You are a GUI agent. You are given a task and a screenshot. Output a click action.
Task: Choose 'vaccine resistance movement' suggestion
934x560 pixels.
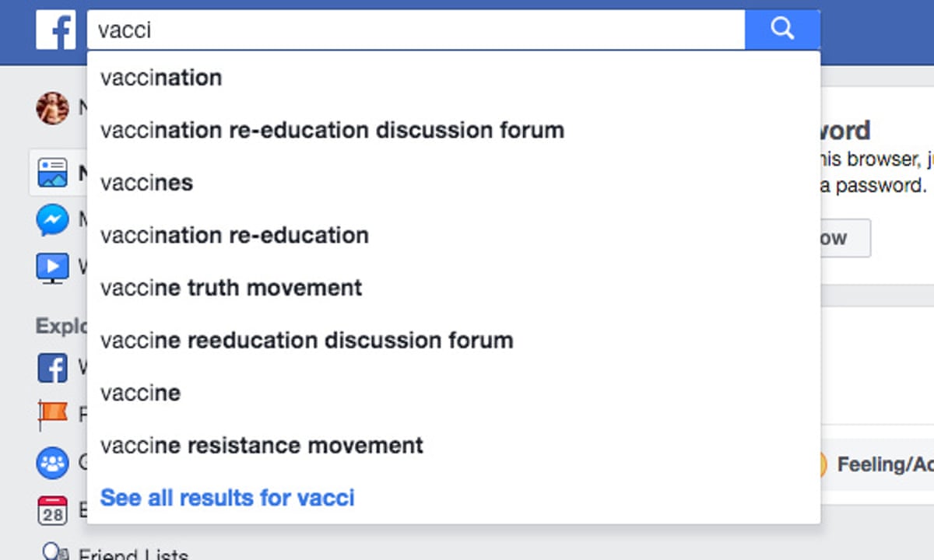point(262,446)
